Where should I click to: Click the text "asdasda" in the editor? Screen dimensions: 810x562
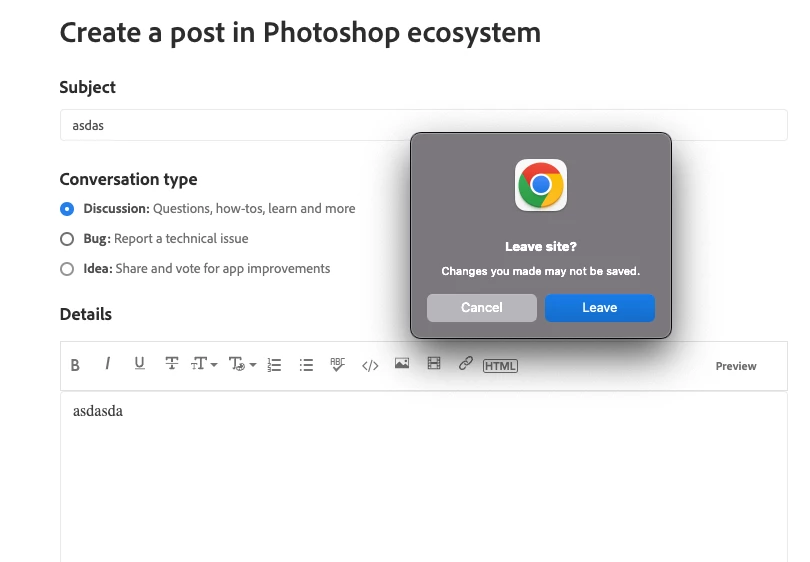point(98,411)
